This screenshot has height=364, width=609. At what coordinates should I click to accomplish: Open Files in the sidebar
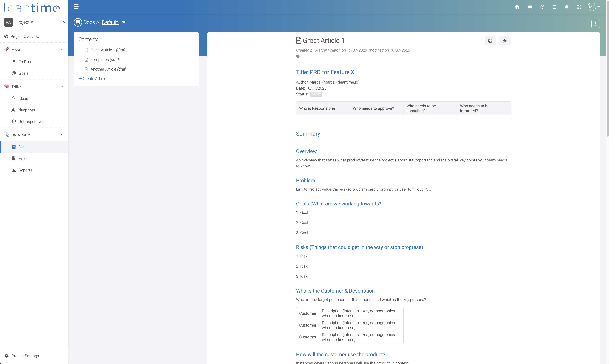click(x=22, y=158)
